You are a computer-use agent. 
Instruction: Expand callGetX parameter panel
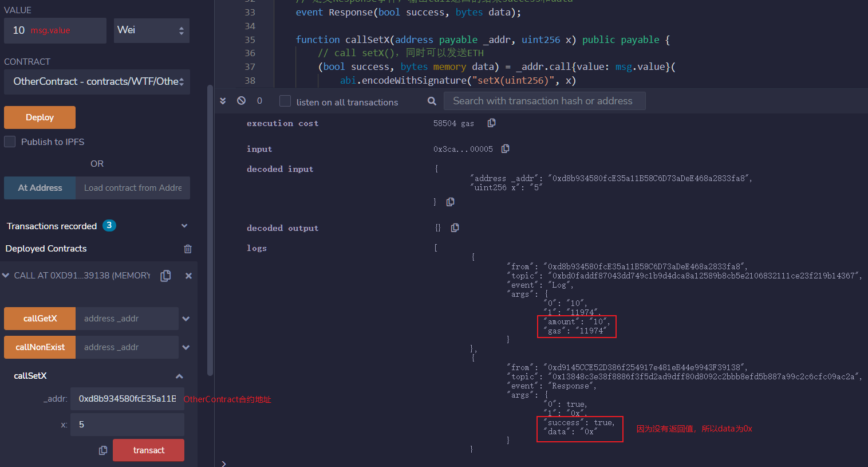point(184,318)
